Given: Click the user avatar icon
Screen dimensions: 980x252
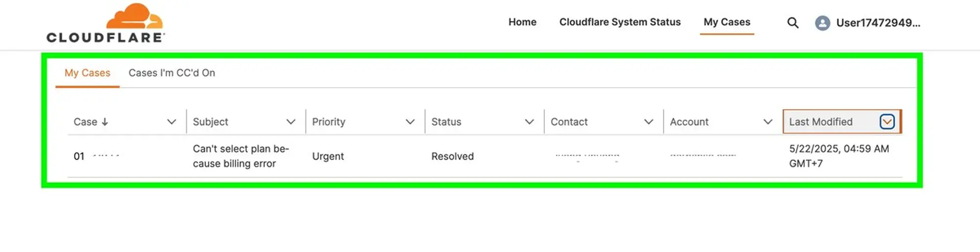Looking at the screenshot, I should pyautogui.click(x=823, y=23).
